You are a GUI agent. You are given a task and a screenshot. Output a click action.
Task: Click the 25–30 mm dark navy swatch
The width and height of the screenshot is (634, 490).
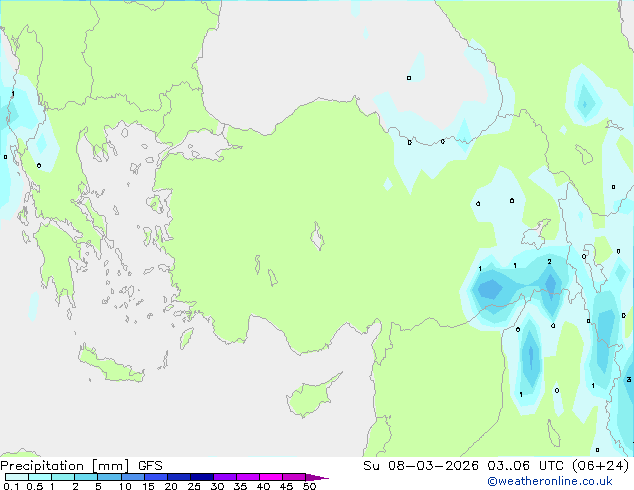click(x=201, y=477)
